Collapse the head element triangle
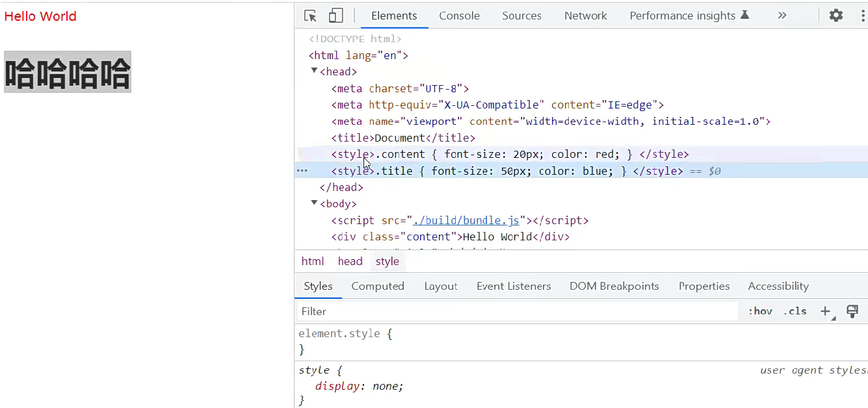 [x=314, y=71]
